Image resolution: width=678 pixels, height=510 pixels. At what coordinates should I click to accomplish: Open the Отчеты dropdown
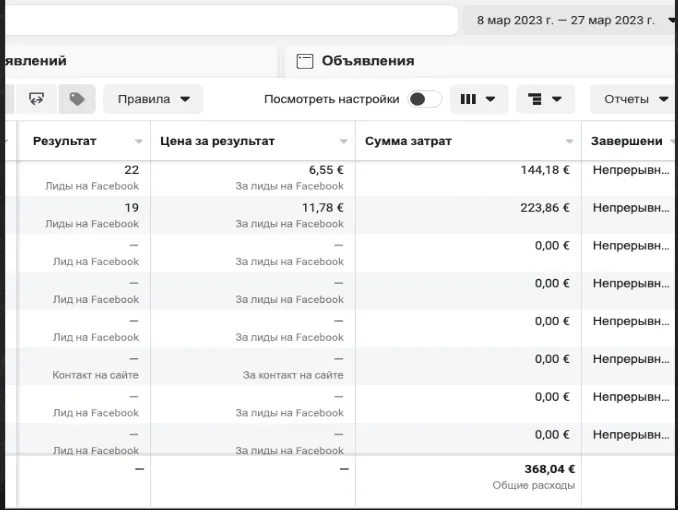(x=635, y=99)
